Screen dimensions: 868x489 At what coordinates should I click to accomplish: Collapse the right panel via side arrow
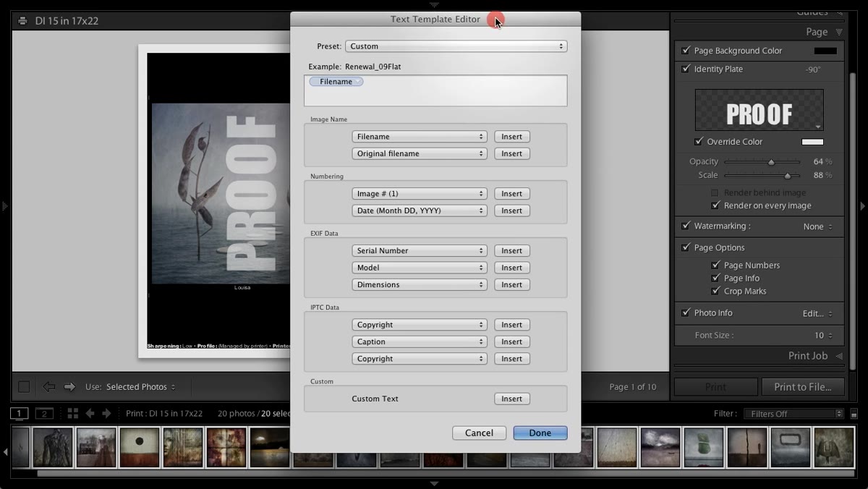[863, 206]
